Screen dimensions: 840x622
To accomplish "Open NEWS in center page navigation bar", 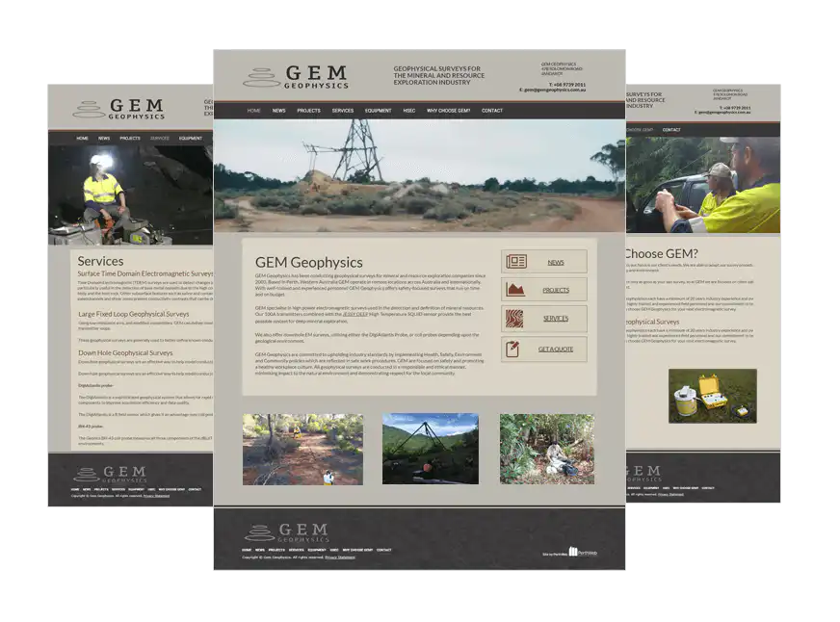I will [x=278, y=111].
